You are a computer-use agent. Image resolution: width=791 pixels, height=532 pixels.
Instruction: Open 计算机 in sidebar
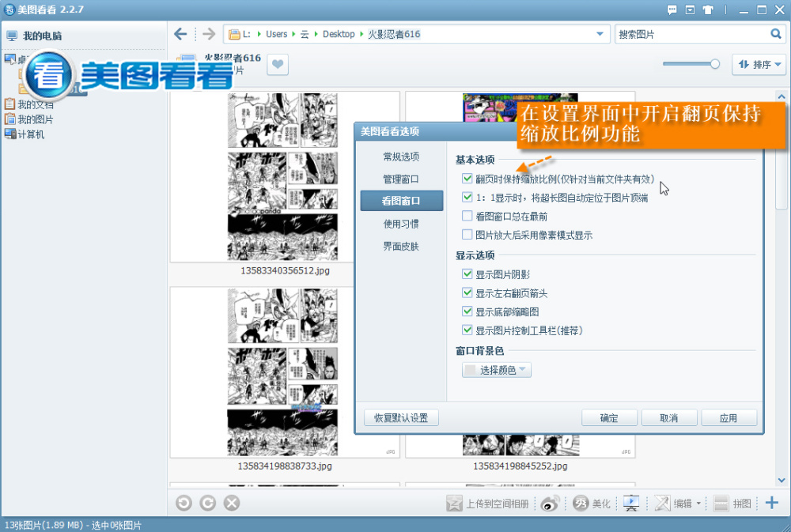(x=25, y=134)
